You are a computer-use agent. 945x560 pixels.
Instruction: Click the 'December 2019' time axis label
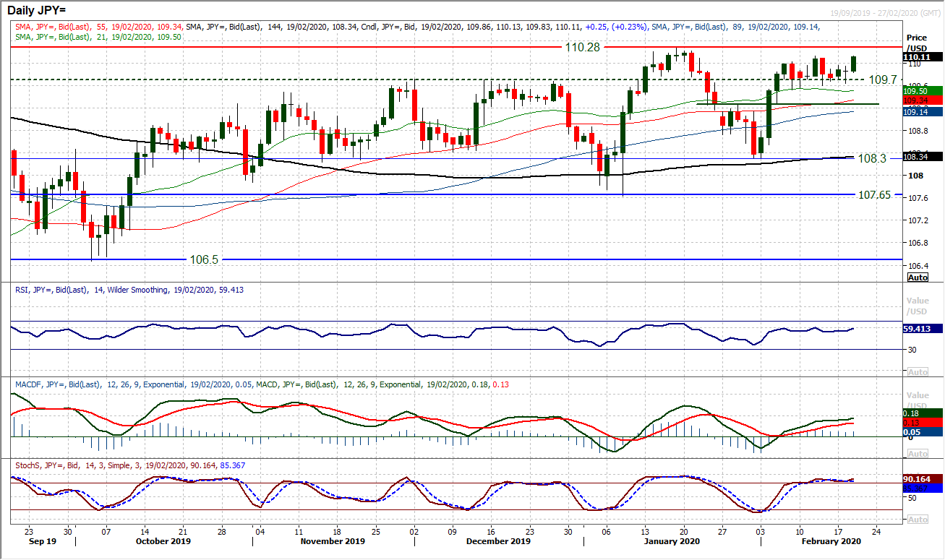497,541
